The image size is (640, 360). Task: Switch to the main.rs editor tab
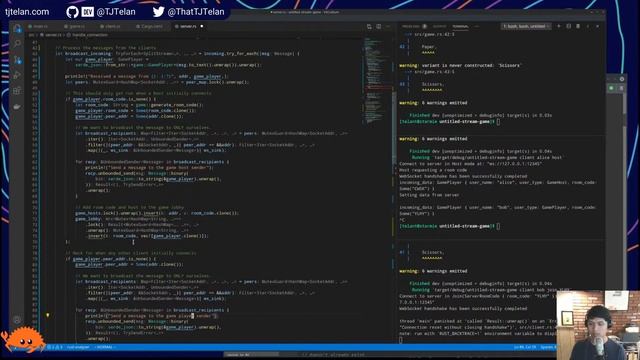[x=40, y=26]
